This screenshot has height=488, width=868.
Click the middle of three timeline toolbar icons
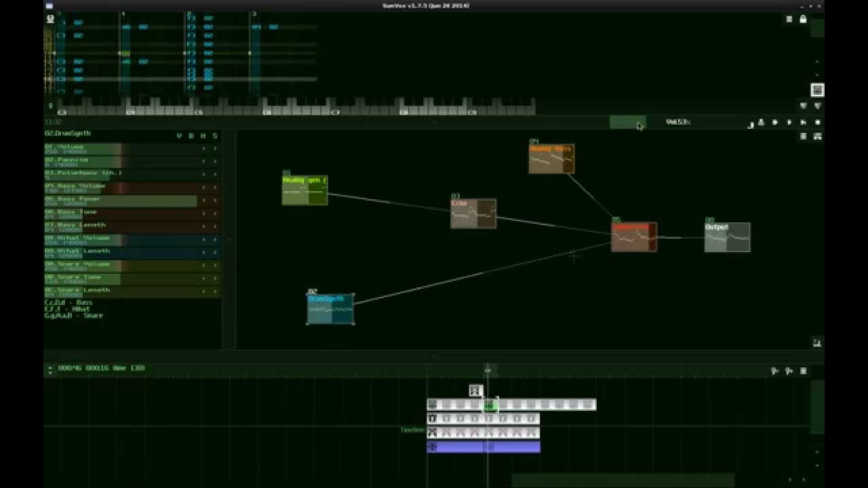point(789,371)
